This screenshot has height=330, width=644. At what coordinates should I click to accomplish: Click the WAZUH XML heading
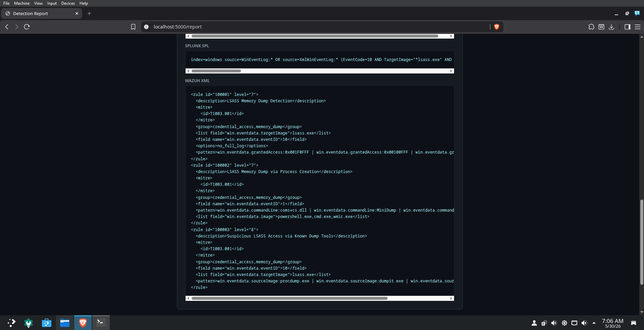click(x=197, y=81)
